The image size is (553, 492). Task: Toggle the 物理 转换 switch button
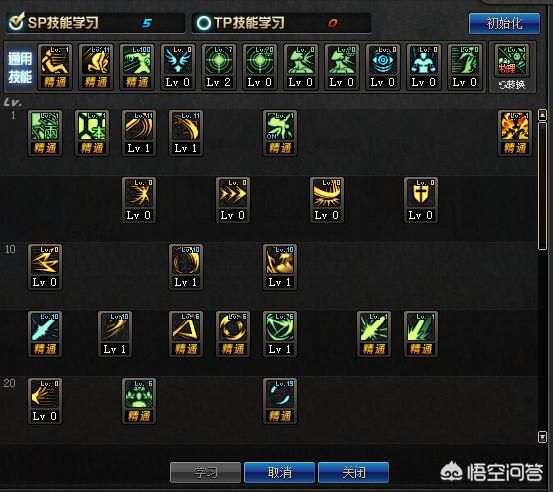click(x=512, y=67)
